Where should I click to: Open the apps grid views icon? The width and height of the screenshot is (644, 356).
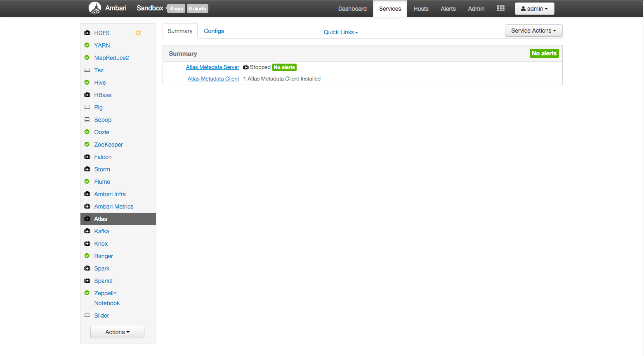[x=501, y=8]
